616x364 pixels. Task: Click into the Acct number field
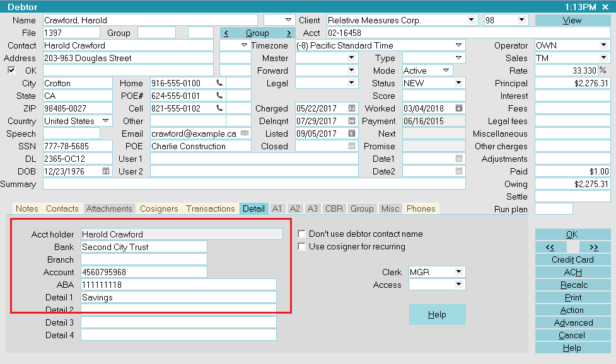(x=468, y=33)
